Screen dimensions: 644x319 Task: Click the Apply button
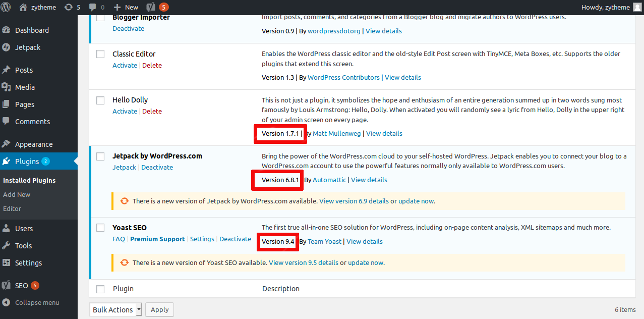[160, 310]
